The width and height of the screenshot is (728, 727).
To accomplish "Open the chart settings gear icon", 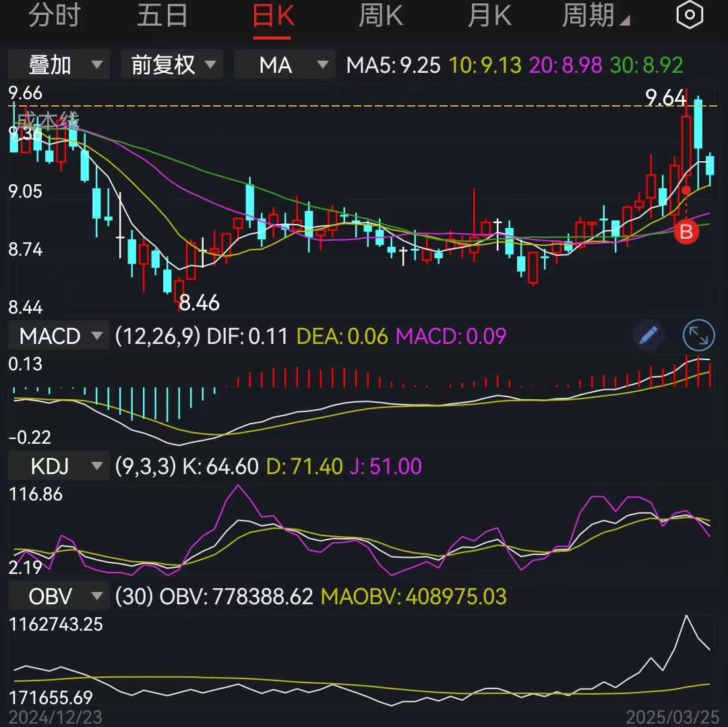I will (689, 15).
